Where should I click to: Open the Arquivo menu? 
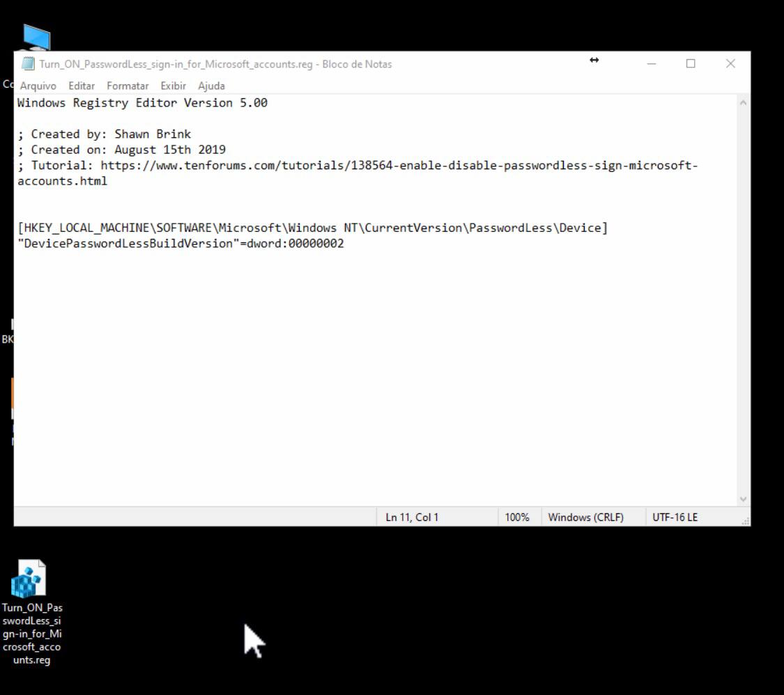pyautogui.click(x=38, y=86)
